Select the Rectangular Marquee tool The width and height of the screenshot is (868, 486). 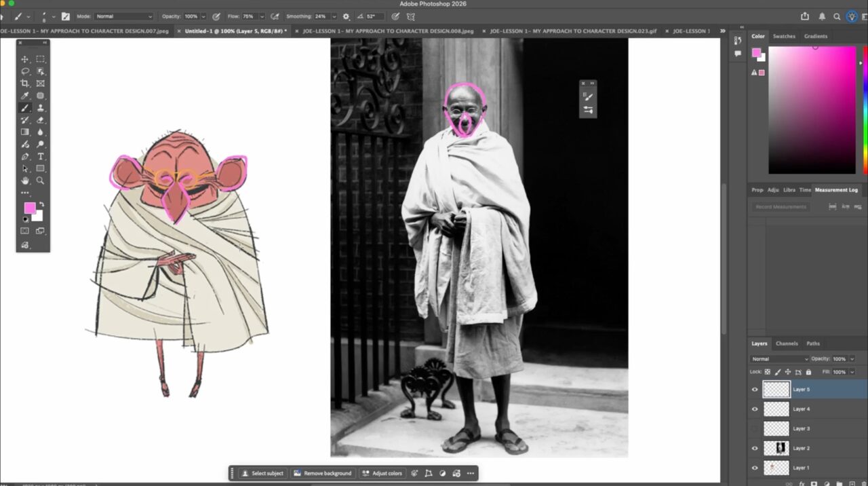40,59
